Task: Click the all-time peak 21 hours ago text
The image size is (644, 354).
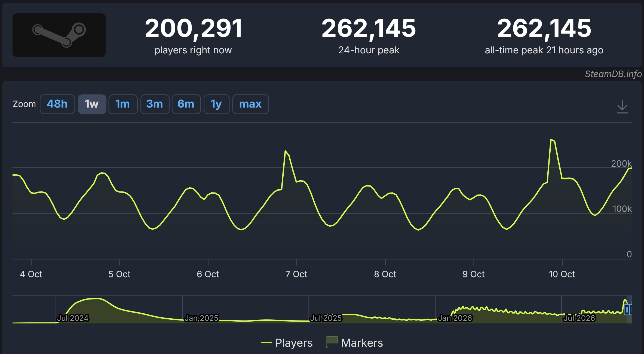Action: coord(544,50)
